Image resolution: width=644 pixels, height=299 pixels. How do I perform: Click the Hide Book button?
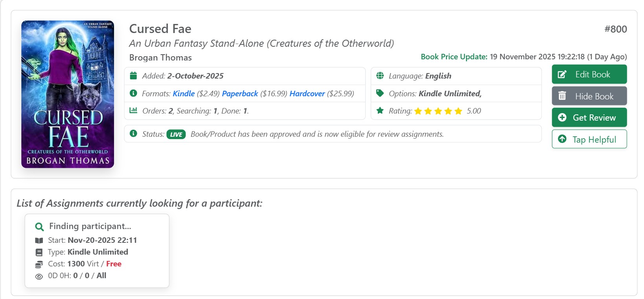point(589,96)
